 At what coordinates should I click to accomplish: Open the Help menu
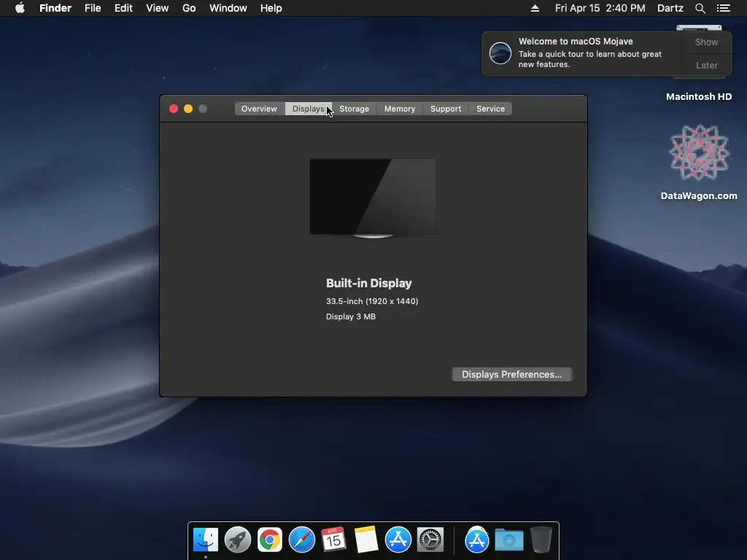271,8
